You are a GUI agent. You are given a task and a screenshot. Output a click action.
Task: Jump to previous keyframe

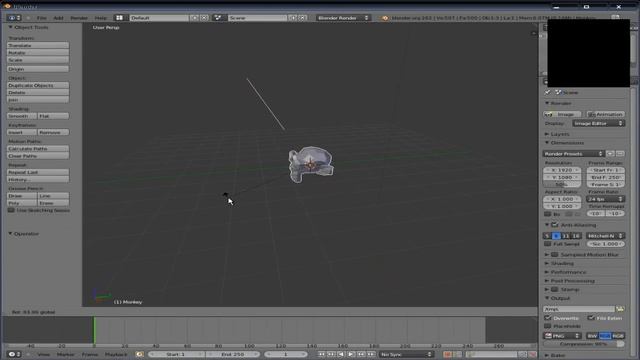(331, 354)
